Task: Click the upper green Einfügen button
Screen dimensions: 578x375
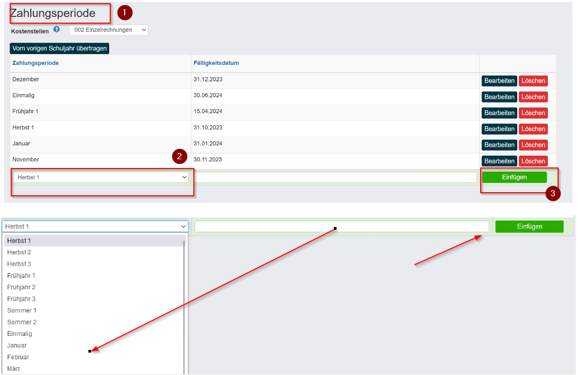Action: click(514, 177)
